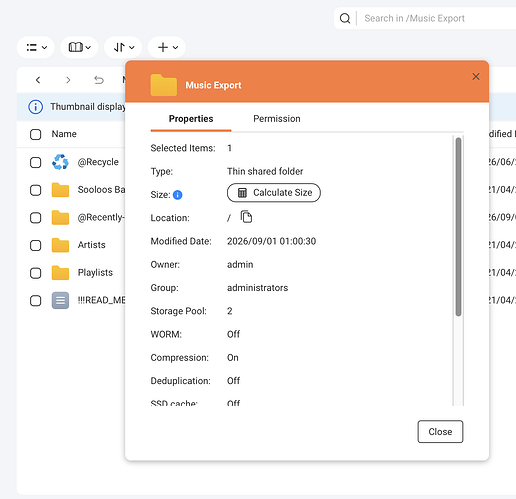The image size is (516, 499).
Task: Click the Modified Date value 2026/09/01 01:00:30
Action: [x=271, y=241]
